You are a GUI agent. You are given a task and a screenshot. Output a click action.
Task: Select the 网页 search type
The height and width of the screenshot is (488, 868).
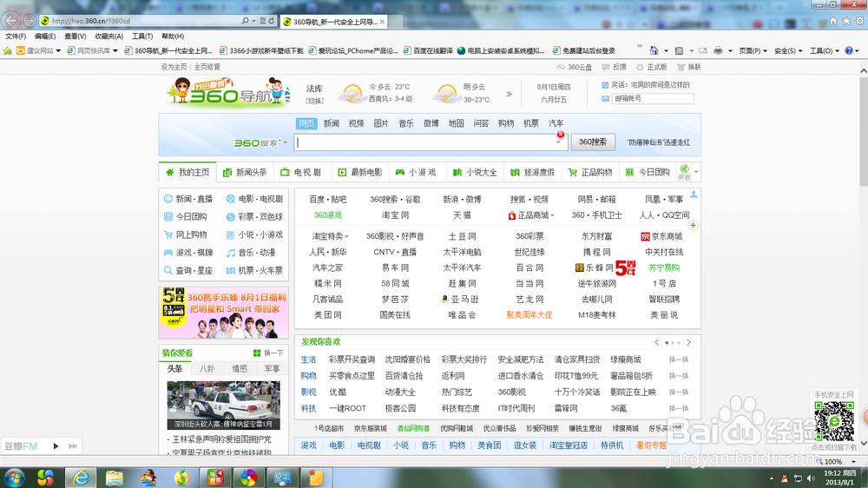(x=306, y=123)
